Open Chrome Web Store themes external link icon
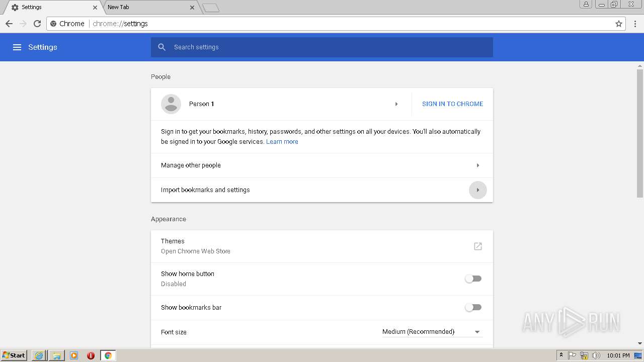The height and width of the screenshot is (362, 644). click(478, 246)
